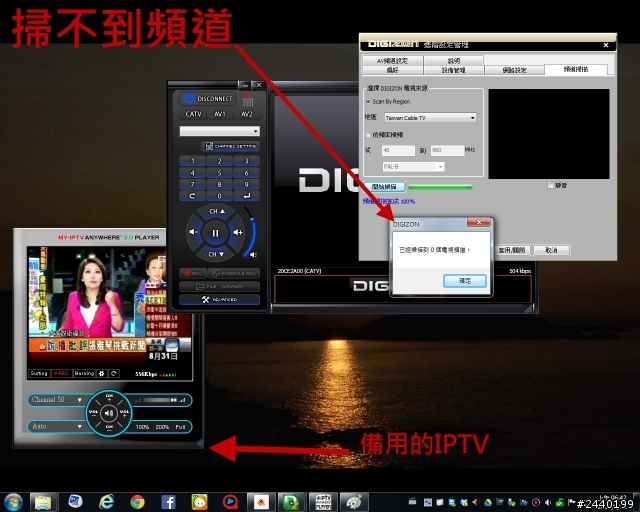Select the CATV source on remote
Screen dimensions: 640x512
[193, 114]
